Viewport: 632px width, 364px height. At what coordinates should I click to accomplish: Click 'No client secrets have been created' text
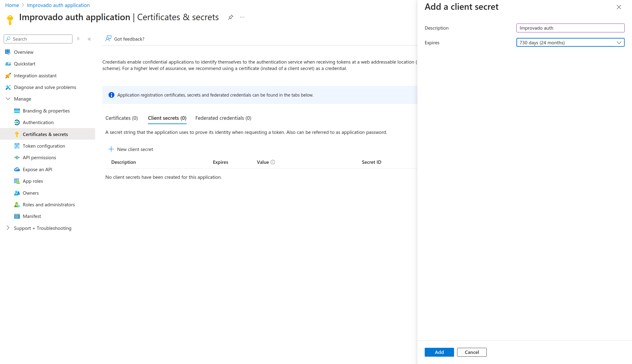(x=164, y=177)
